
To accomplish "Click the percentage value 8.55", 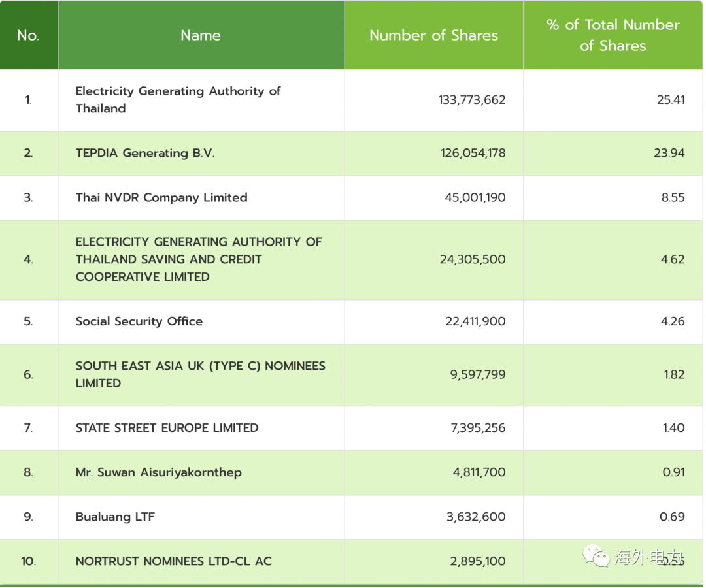I will click(673, 198).
